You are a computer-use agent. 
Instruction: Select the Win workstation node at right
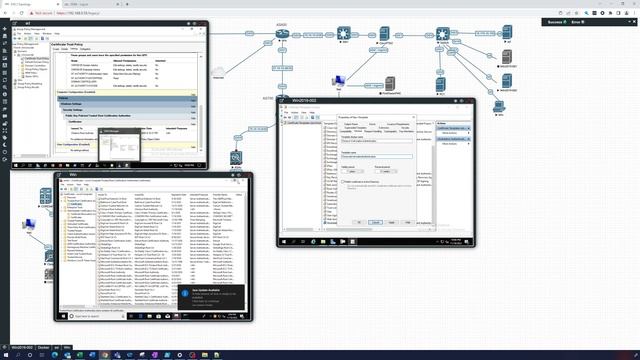pyautogui.click(x=499, y=107)
